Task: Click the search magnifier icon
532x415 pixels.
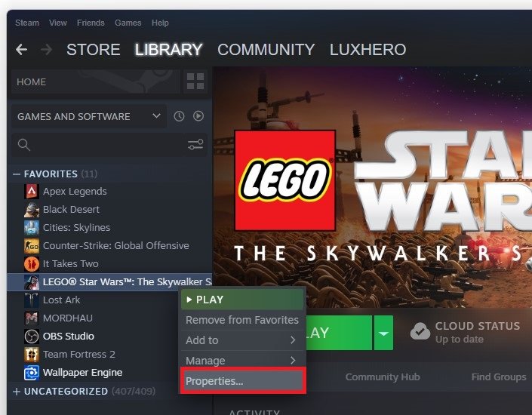Action: pos(23,145)
